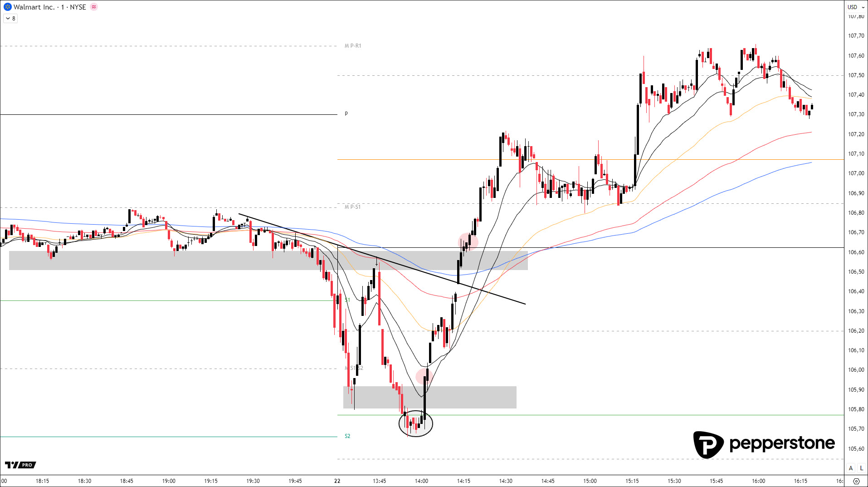868x487 pixels.
Task: Click the M P-S1 pivot label
Action: click(352, 207)
